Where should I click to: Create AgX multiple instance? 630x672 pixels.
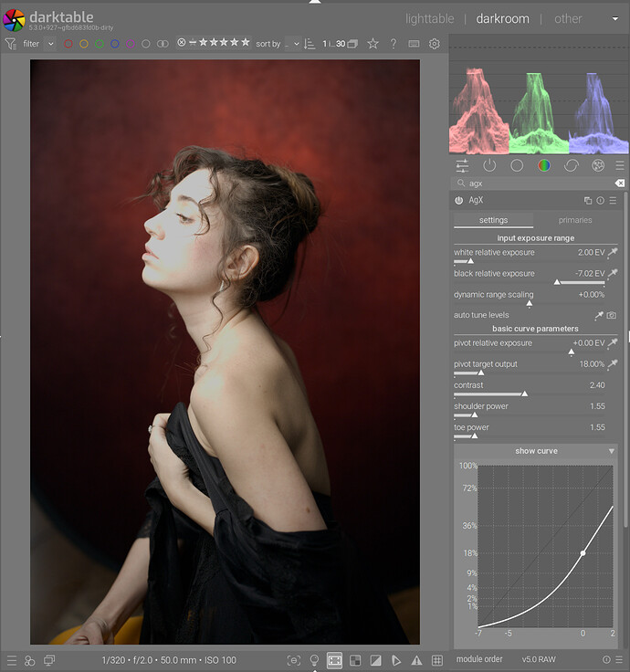[588, 200]
